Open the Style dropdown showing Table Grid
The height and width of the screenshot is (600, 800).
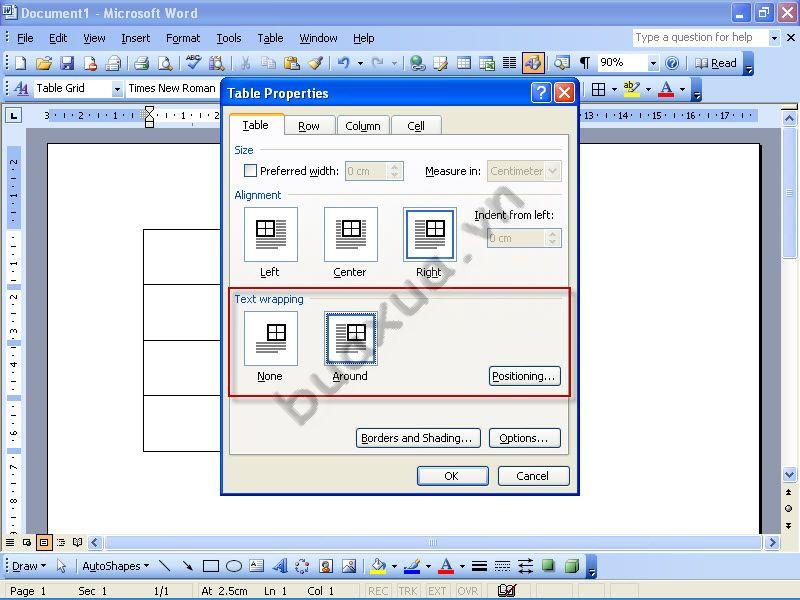tap(117, 89)
